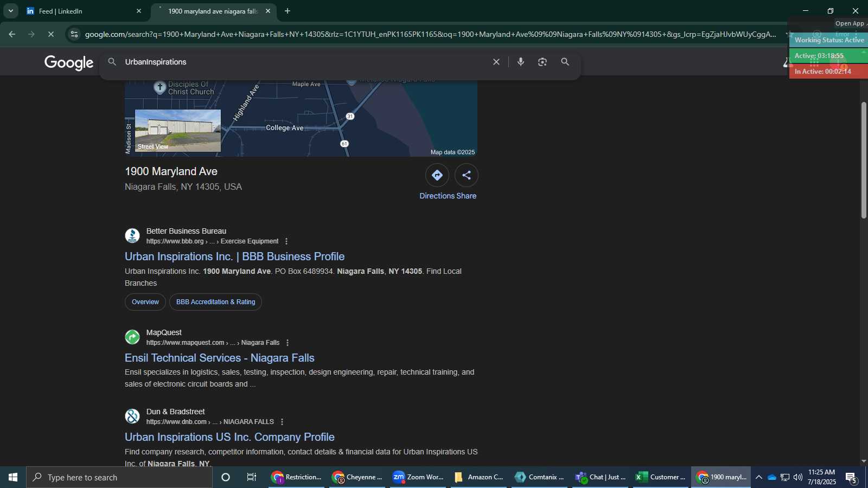
Task: Open Comtanix app on taskbar
Action: (540, 477)
